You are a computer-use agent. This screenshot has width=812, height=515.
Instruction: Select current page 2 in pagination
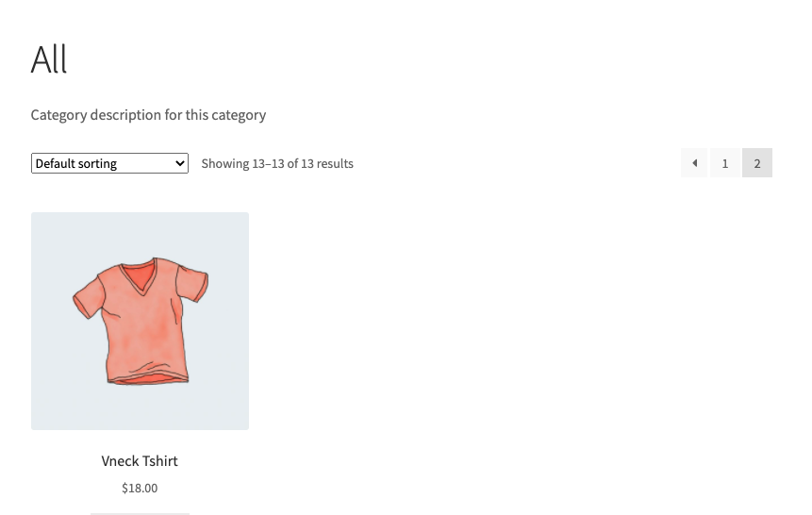(x=757, y=163)
